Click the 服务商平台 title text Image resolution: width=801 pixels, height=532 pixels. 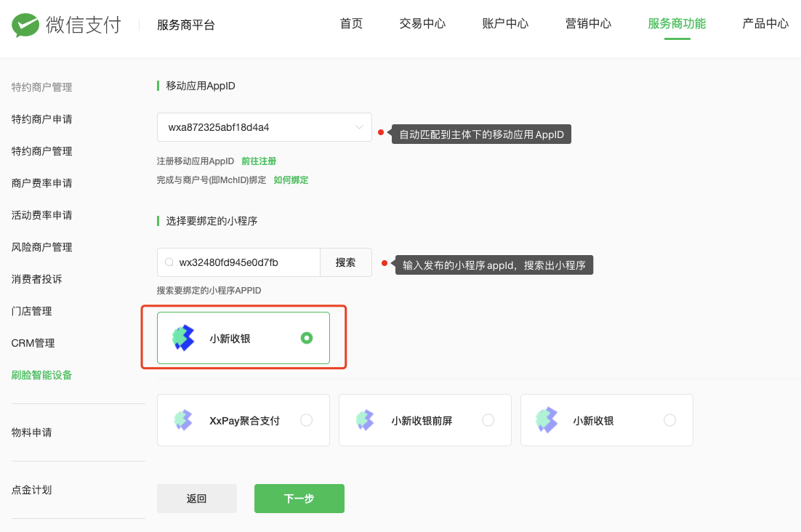[186, 25]
